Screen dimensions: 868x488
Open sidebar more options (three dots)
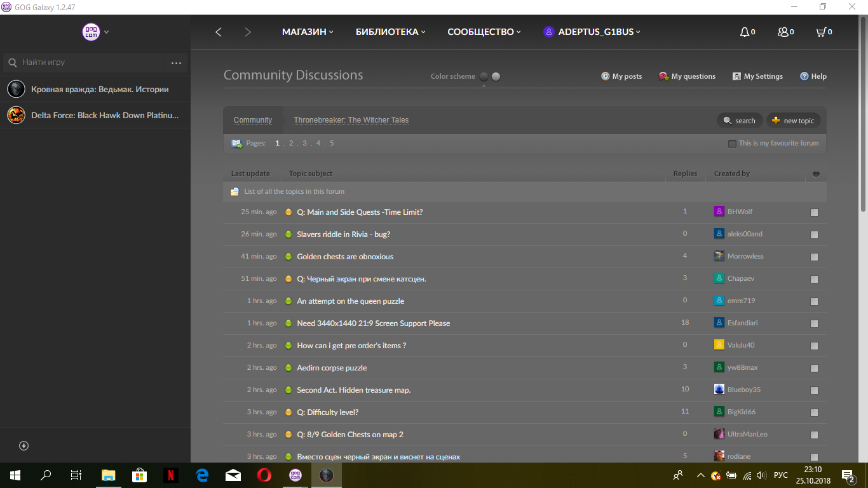tap(177, 63)
